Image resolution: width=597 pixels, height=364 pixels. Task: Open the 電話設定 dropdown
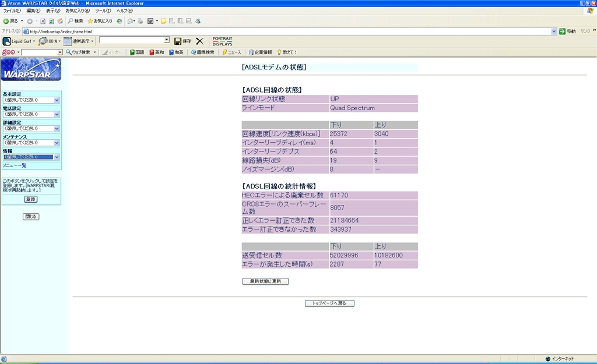tap(31, 114)
